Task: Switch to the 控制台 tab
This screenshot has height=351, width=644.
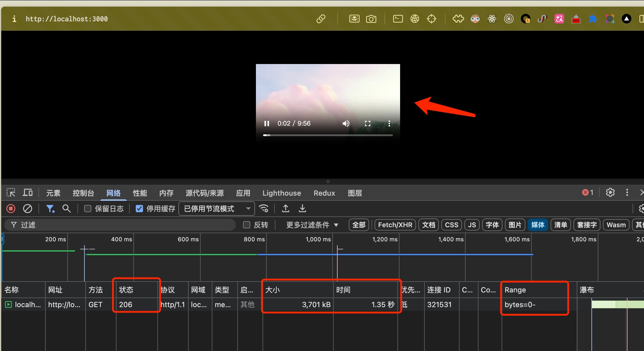Action: pyautogui.click(x=83, y=193)
